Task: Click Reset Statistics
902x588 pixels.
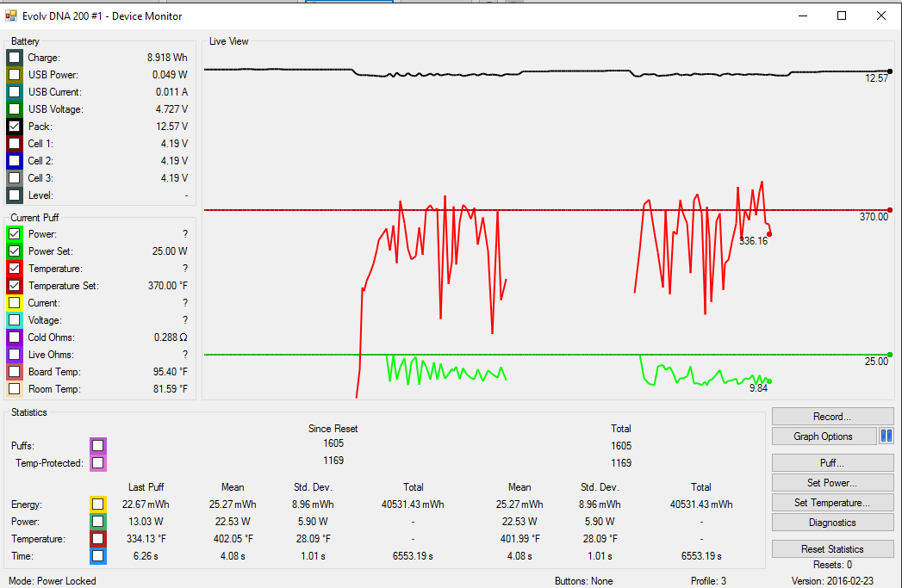Action: click(831, 549)
